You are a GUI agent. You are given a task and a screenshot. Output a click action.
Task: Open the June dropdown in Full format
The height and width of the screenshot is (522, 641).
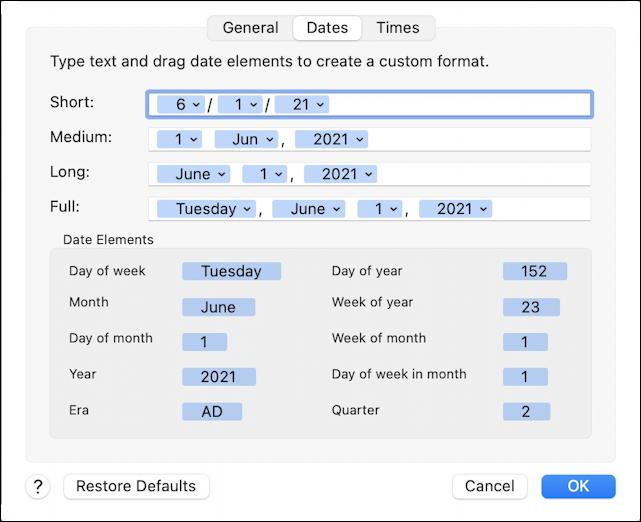click(x=309, y=209)
